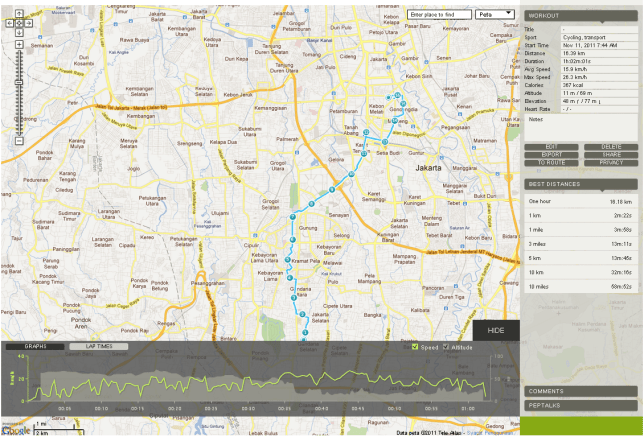Click the EDIT workout button
644x441 pixels.
(551, 147)
